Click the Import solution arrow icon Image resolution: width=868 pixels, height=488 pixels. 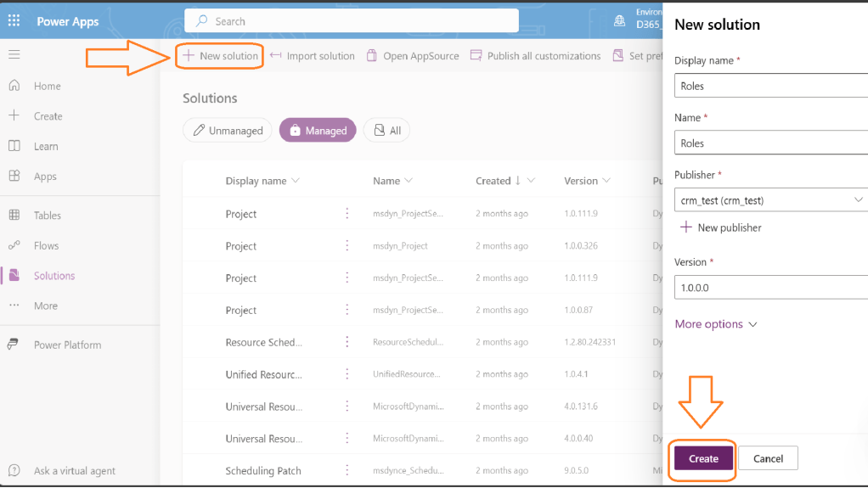pyautogui.click(x=276, y=55)
